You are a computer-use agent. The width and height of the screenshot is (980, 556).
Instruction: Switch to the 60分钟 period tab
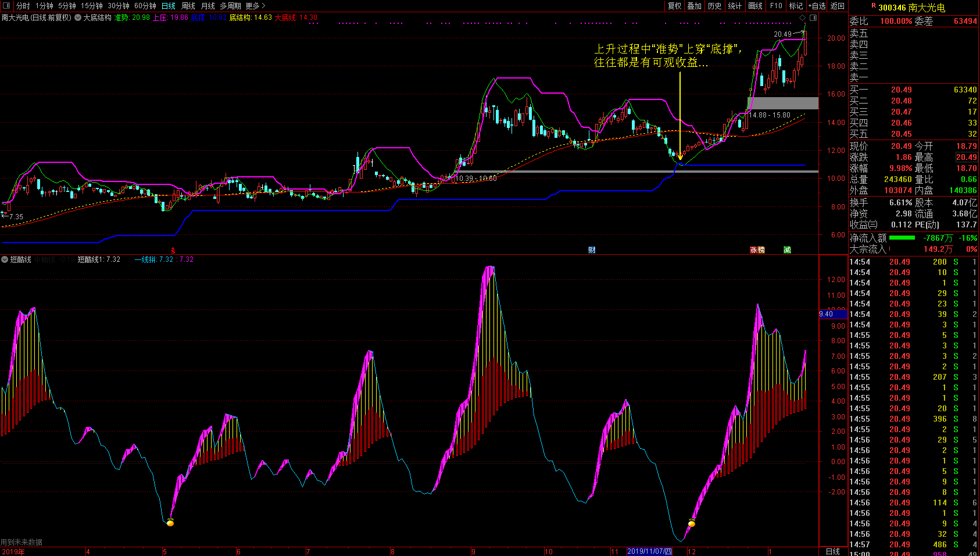click(145, 6)
